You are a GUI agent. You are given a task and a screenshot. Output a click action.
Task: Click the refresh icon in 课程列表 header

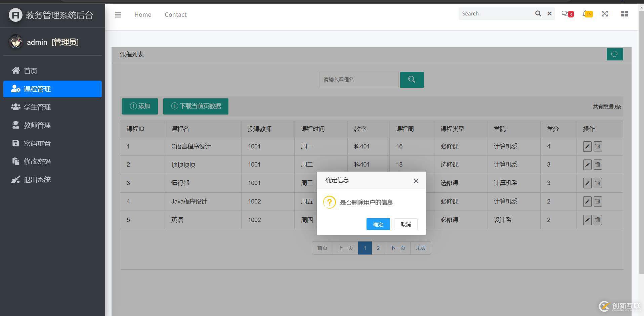(614, 54)
